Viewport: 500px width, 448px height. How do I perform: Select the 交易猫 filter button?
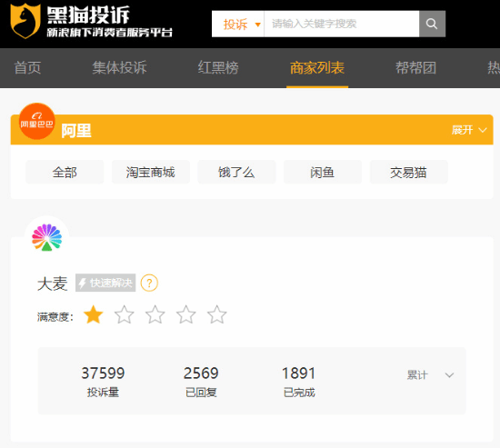pyautogui.click(x=408, y=172)
